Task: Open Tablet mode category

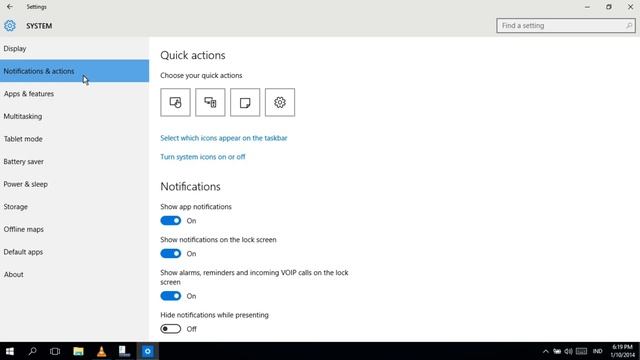Action: click(74, 139)
